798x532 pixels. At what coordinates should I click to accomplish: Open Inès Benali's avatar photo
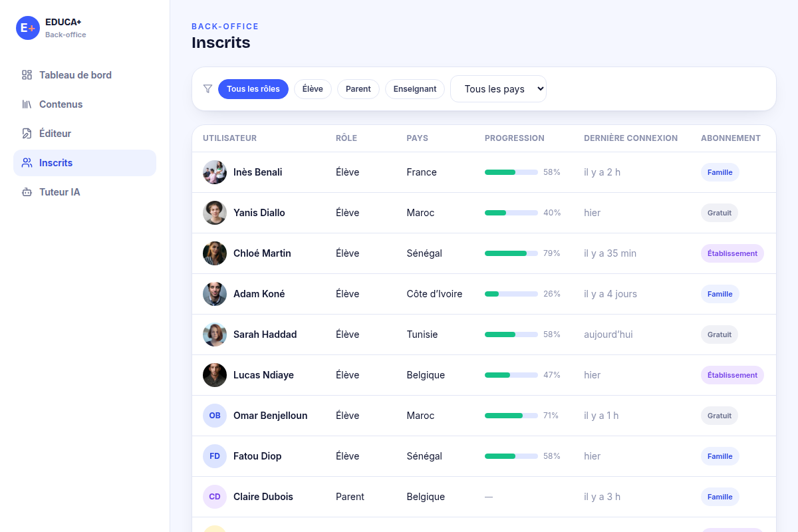point(215,172)
